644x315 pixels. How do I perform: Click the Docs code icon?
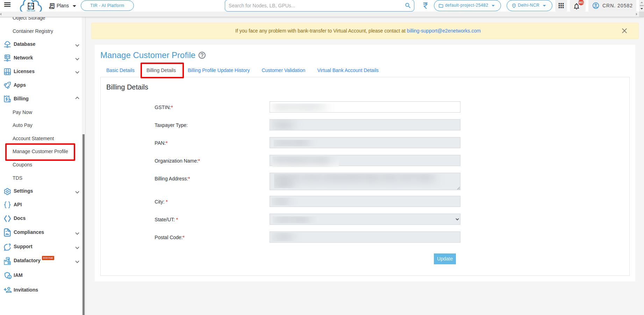point(7,219)
